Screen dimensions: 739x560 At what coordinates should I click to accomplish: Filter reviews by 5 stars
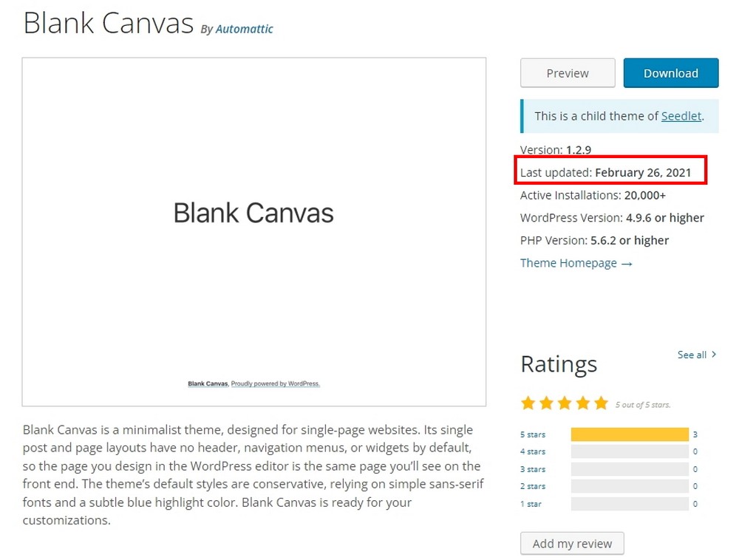click(533, 434)
